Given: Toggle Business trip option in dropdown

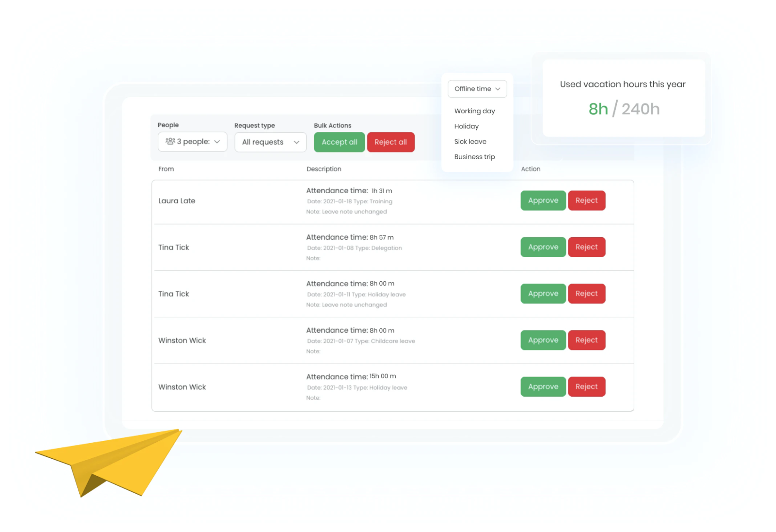Looking at the screenshot, I should click(475, 157).
